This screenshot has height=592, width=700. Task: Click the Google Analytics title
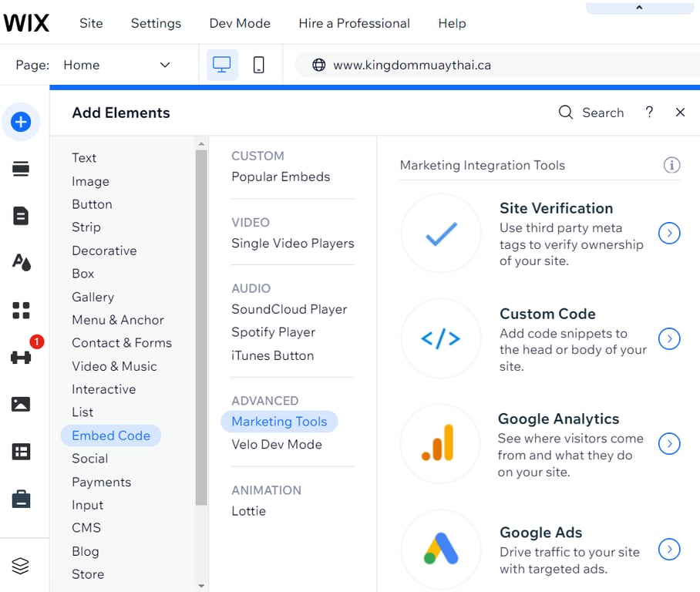coord(558,419)
